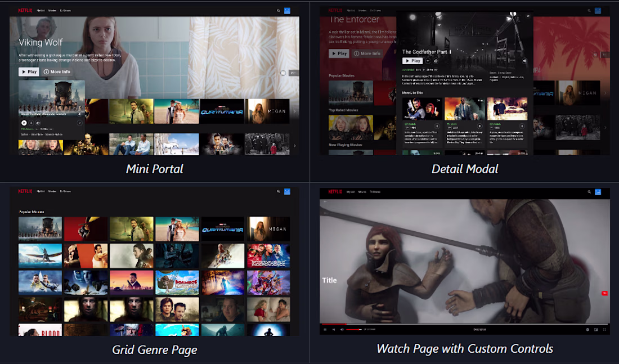Toggle mute on the Godfather modal preview
This screenshot has width=619, height=364.
click(x=524, y=61)
